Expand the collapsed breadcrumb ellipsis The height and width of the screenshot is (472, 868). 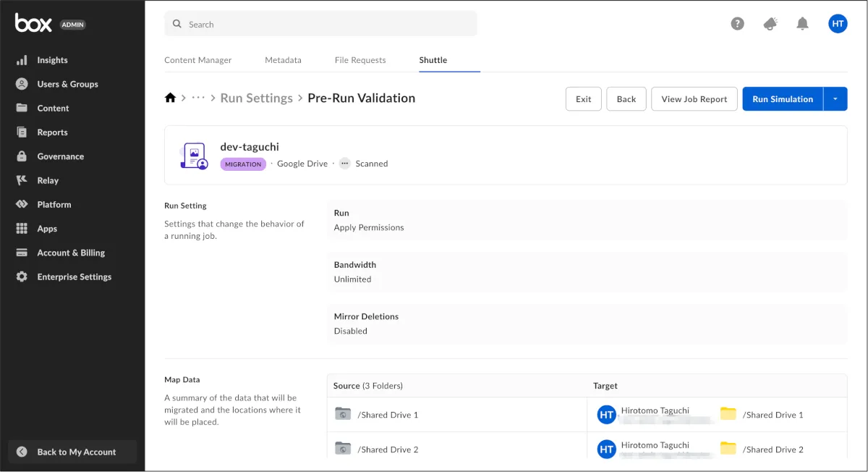coord(198,98)
